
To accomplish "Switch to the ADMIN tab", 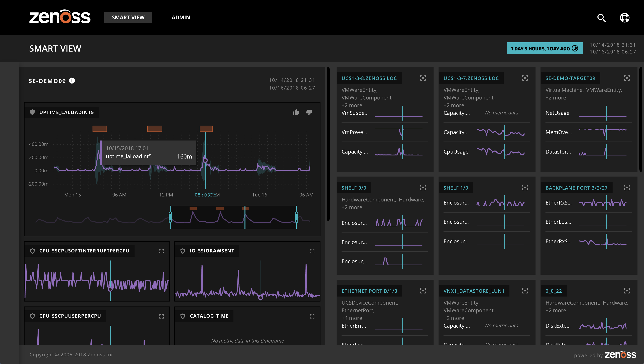I will pos(181,17).
